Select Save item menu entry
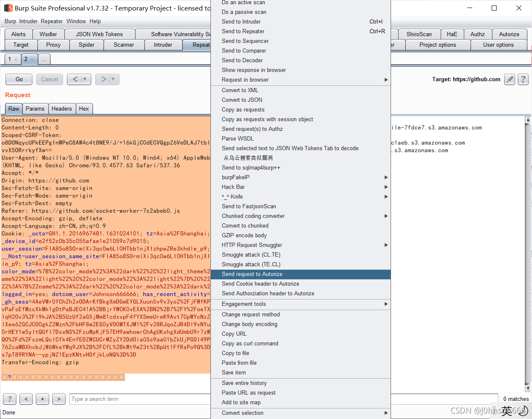Viewport: 532px width, 419px height. pos(301,373)
